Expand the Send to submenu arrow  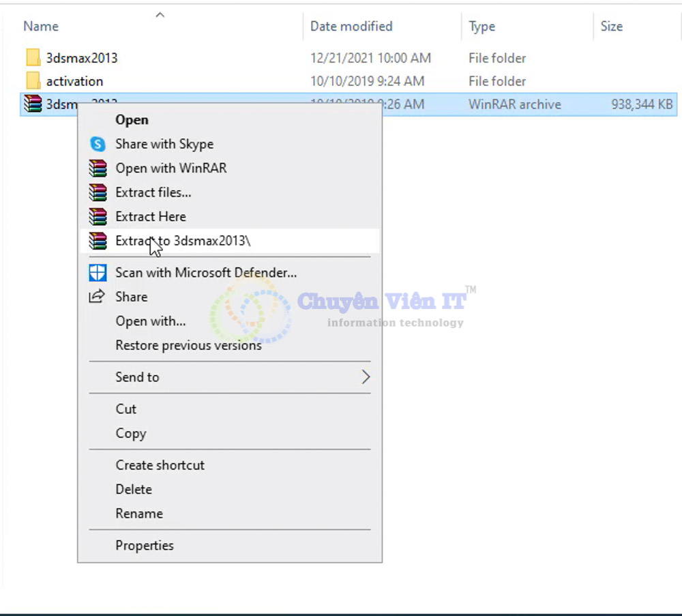(x=366, y=377)
